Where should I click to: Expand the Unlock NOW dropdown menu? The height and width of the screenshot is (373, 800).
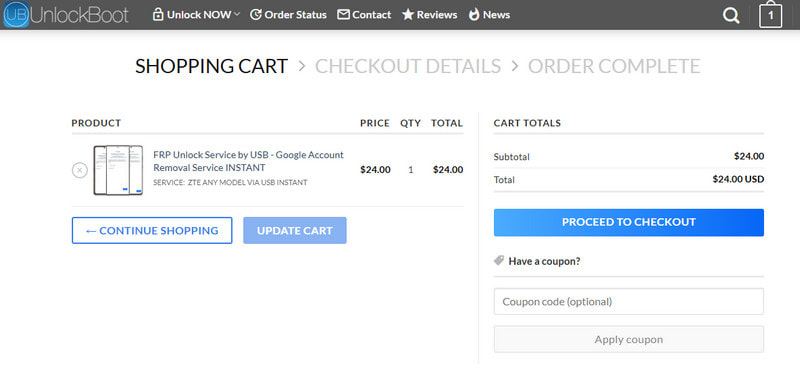[x=196, y=15]
